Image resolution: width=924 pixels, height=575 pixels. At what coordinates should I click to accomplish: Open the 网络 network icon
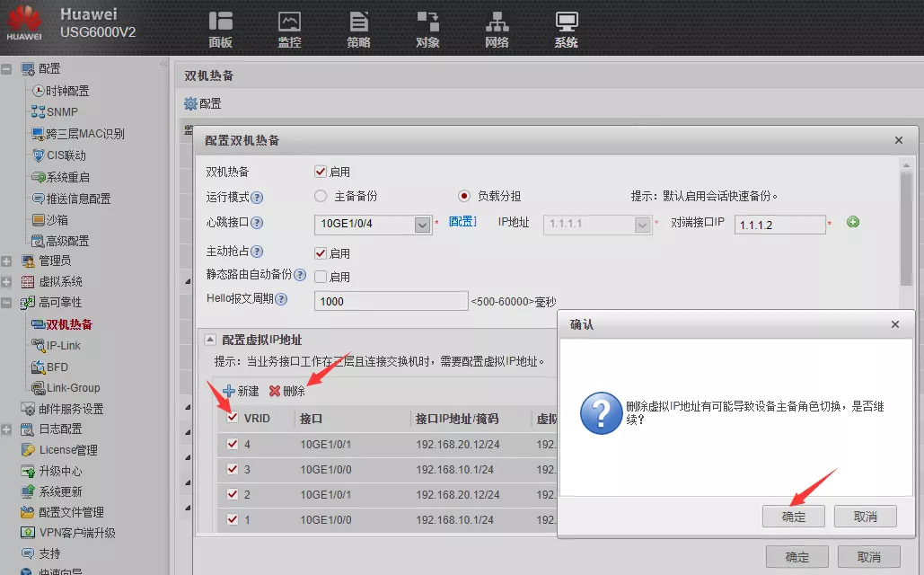coord(497,22)
